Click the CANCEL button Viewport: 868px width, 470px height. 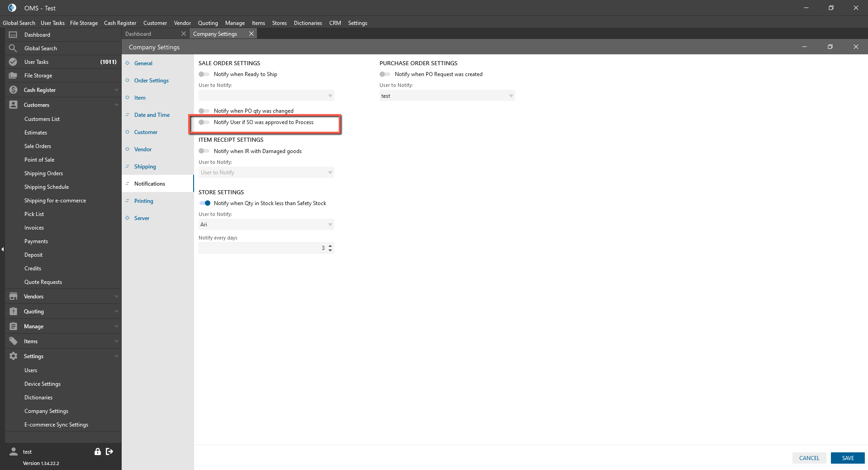pyautogui.click(x=809, y=458)
